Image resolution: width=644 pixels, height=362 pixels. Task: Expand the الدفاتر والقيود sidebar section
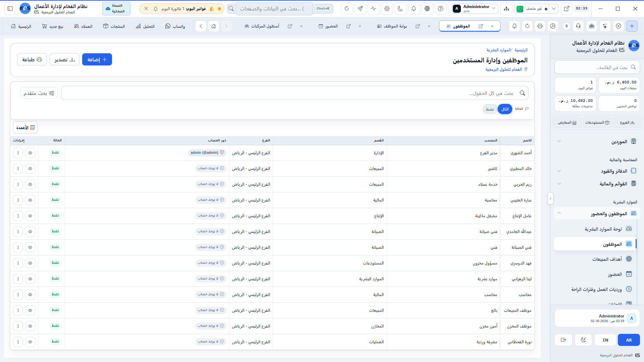[x=597, y=171]
